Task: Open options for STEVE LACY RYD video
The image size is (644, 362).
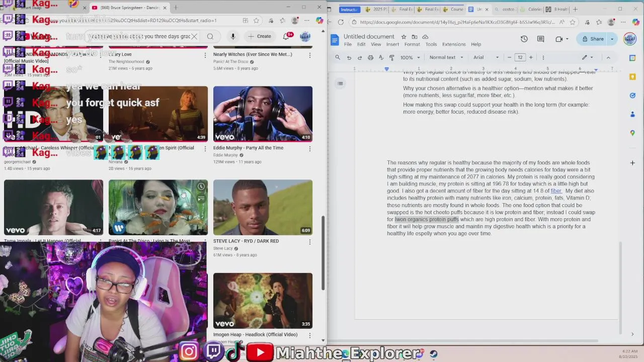Action: [309, 241]
